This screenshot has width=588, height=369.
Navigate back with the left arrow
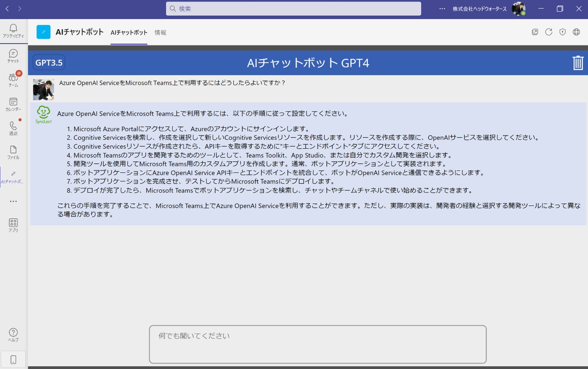pyautogui.click(x=7, y=9)
